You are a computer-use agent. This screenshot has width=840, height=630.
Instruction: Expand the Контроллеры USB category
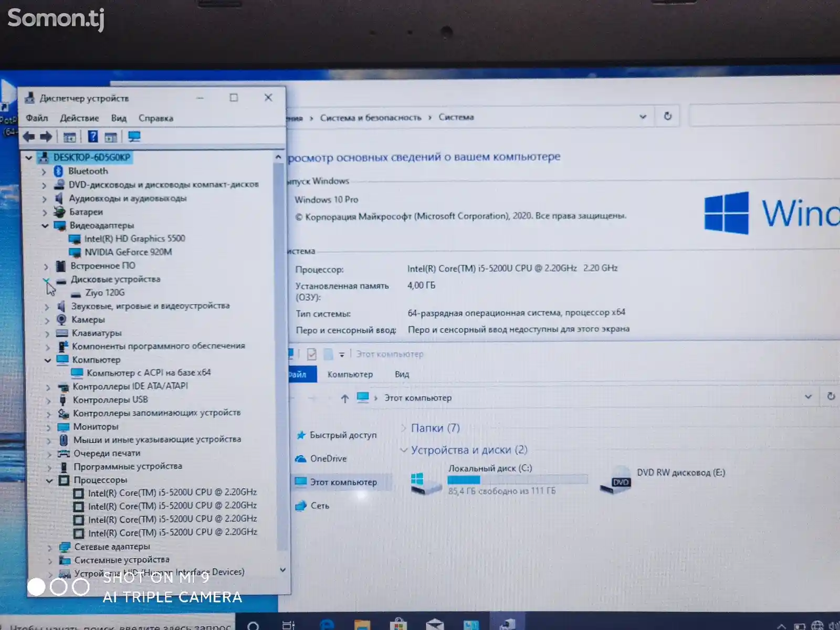click(48, 401)
